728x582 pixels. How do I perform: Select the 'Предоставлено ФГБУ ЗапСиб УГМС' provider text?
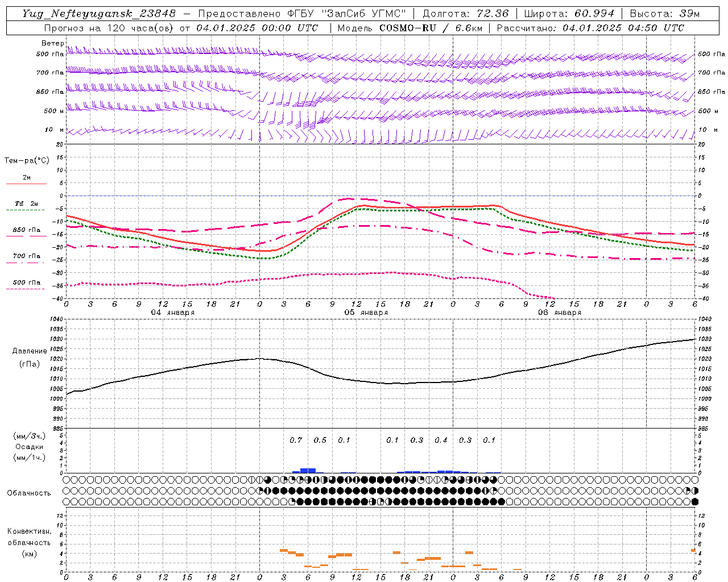pyautogui.click(x=301, y=14)
